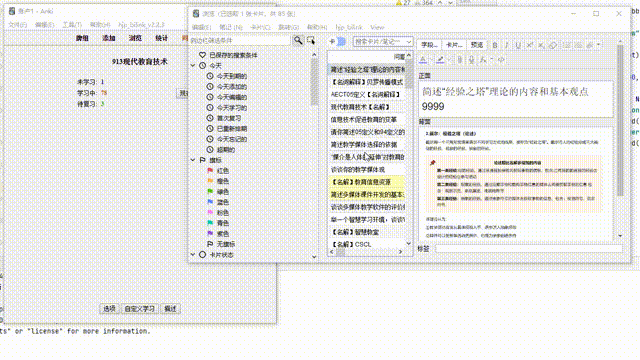Click the card list horizontal scrollbar

(x=366, y=252)
